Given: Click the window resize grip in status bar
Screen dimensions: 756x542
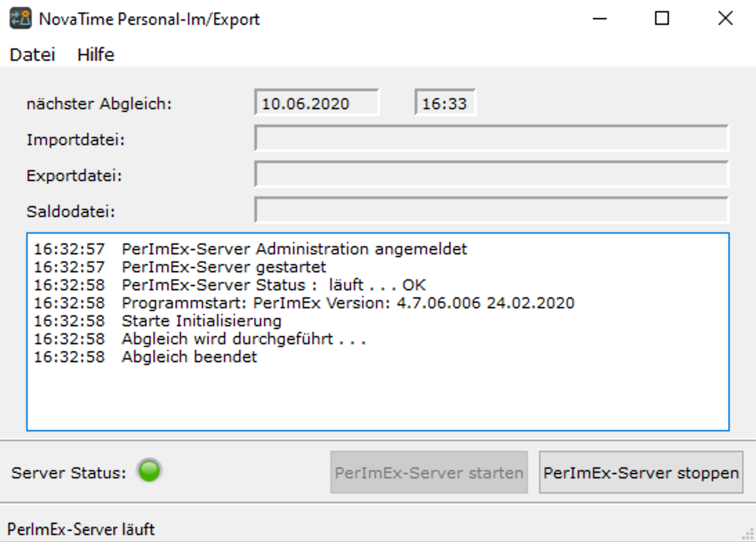Looking at the screenshot, I should pyautogui.click(x=748, y=534).
